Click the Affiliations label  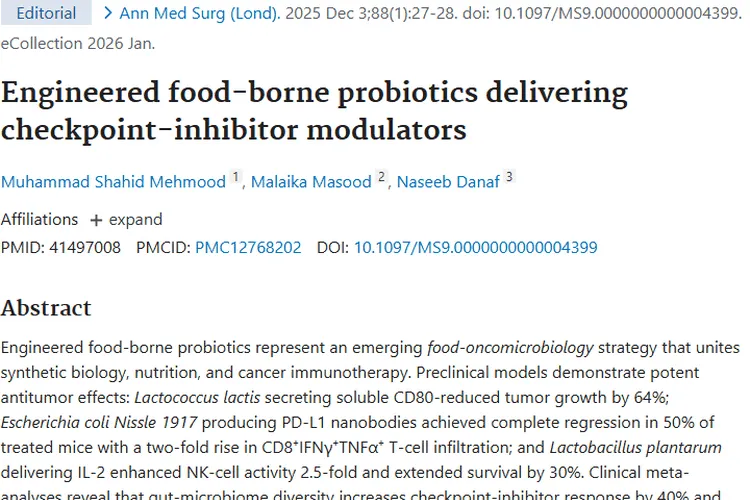coord(39,220)
